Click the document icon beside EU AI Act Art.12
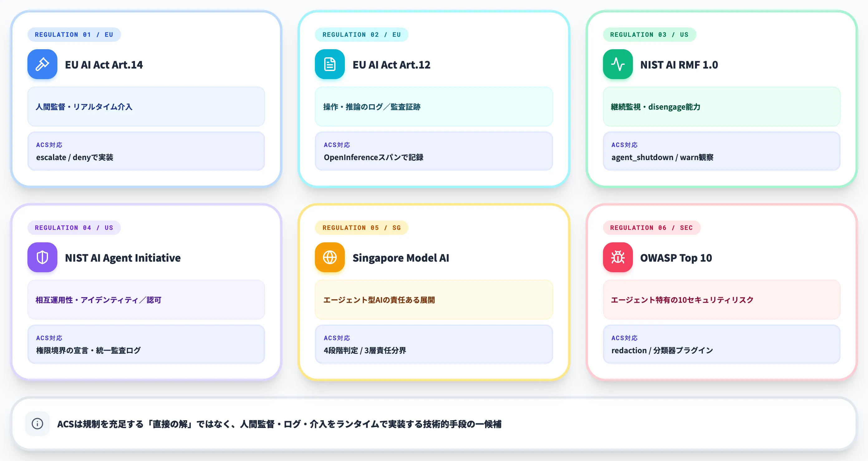 point(330,64)
